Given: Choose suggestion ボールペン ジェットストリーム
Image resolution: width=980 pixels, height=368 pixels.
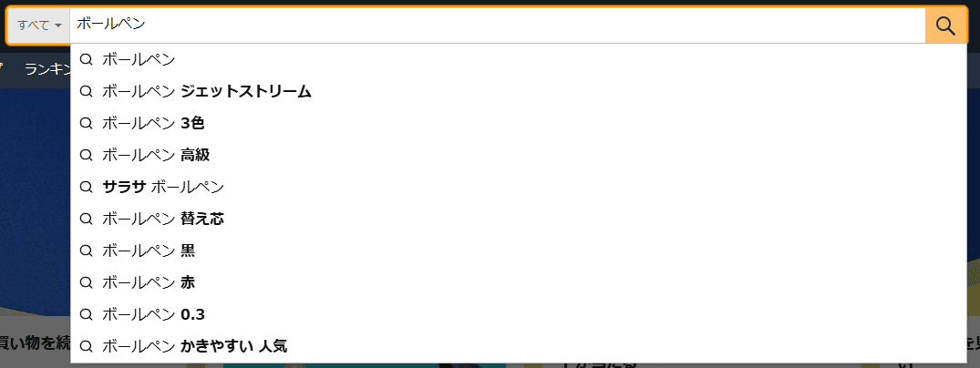Looking at the screenshot, I should [519, 92].
